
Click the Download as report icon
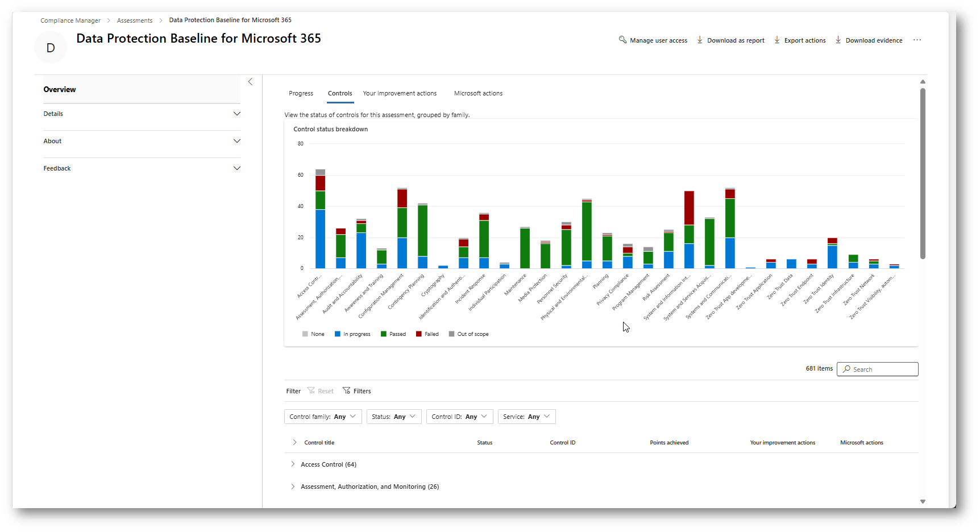point(700,40)
